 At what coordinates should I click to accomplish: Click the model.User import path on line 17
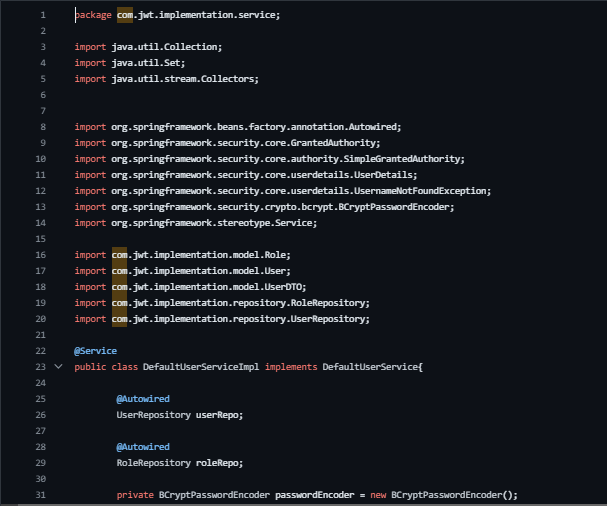[201, 271]
